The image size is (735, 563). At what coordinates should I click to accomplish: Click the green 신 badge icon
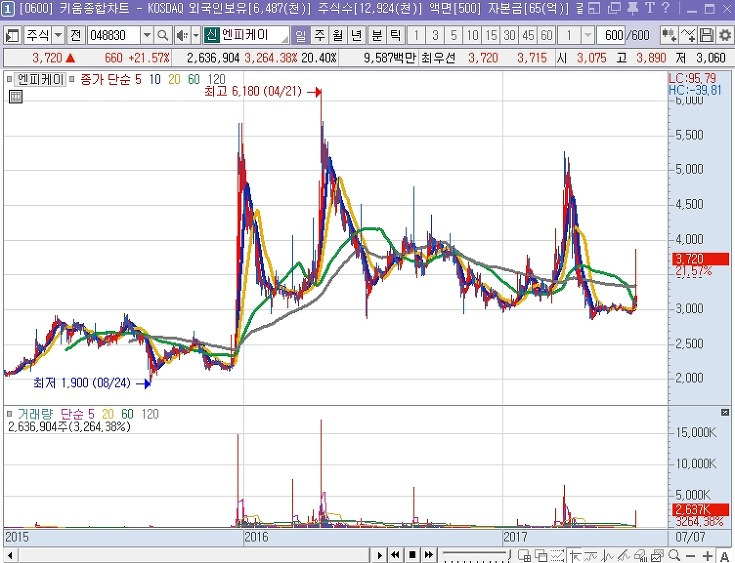(x=212, y=35)
